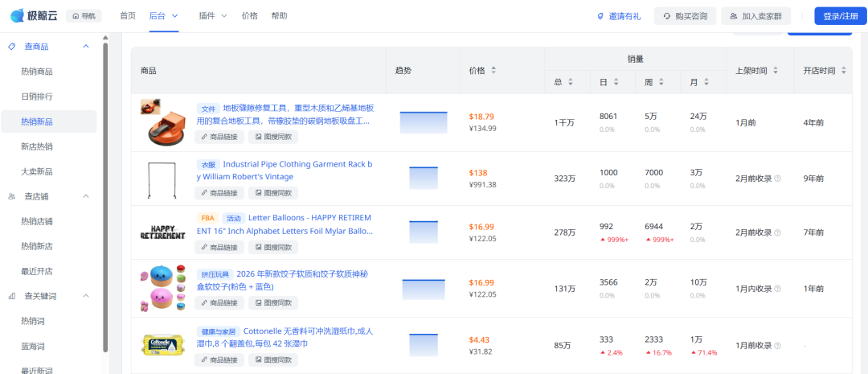
Task: Select 日销排行 in sidebar
Action: click(x=36, y=97)
